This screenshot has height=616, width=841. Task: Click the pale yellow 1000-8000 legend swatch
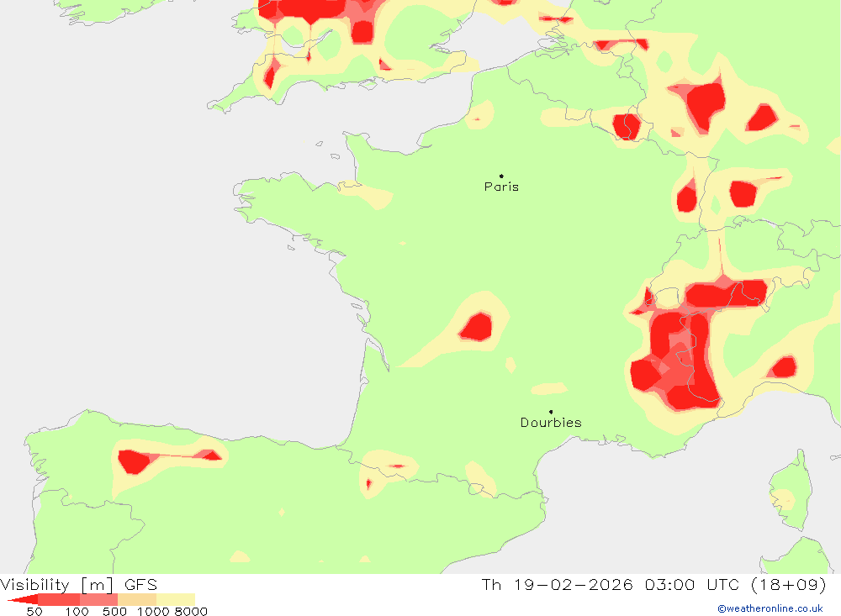click(x=176, y=599)
